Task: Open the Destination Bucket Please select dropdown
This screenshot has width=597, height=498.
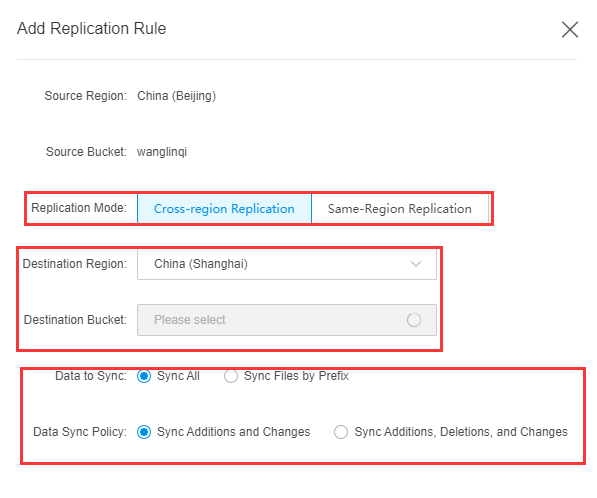Action: (287, 320)
